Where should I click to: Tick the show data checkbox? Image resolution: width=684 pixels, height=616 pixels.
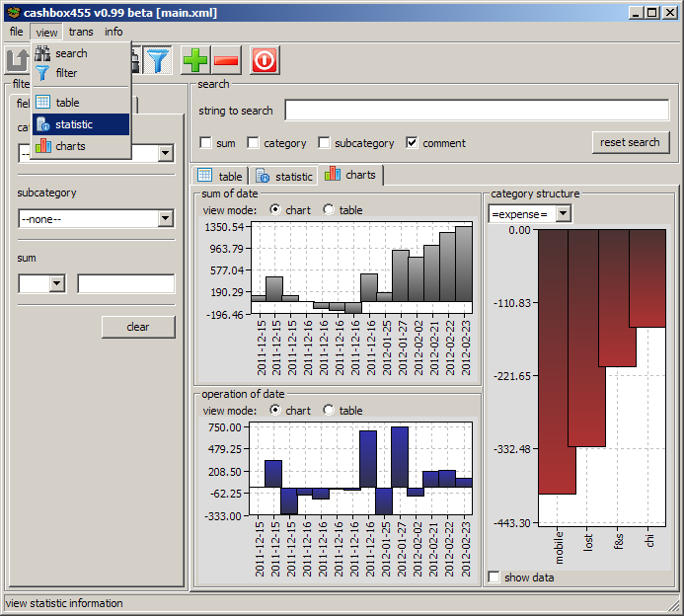[x=494, y=577]
